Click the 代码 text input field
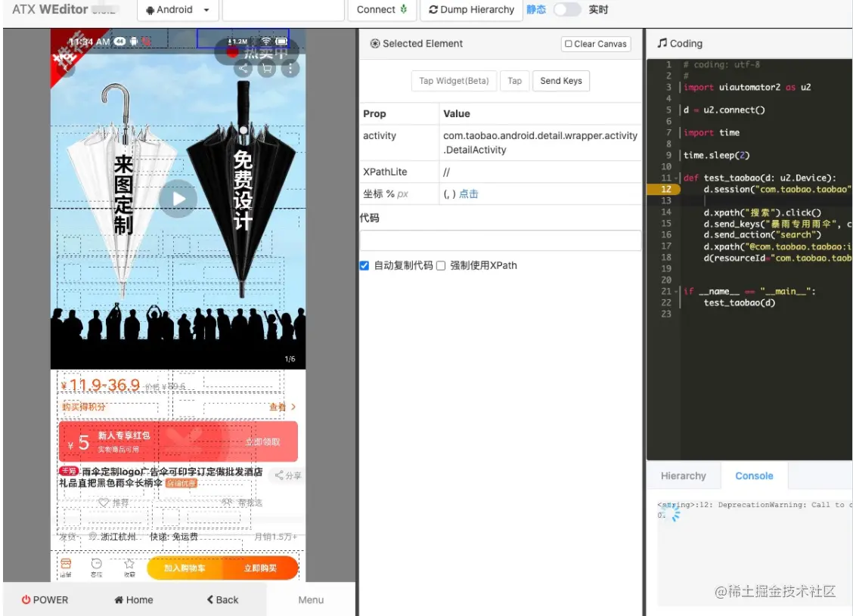 (x=500, y=240)
